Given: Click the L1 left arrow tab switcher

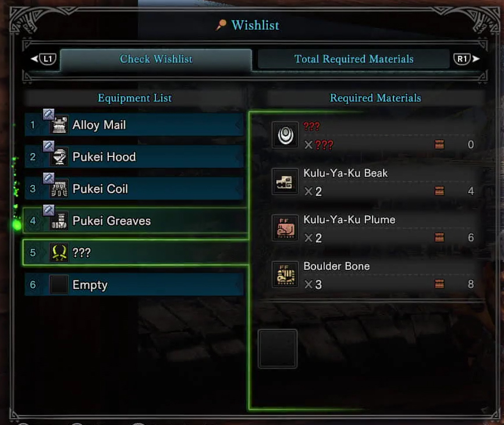Looking at the screenshot, I should pos(44,59).
